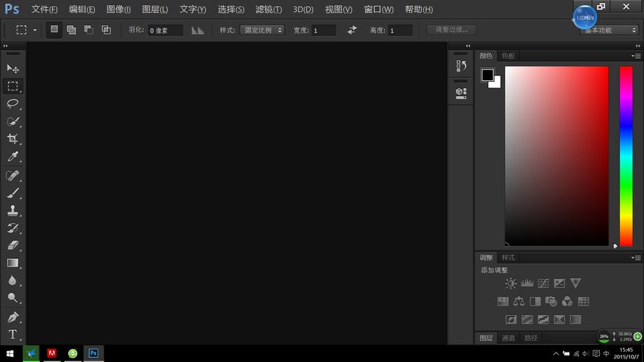Select the Horizontal Type tool
Screen dimensions: 644x362
(13, 334)
